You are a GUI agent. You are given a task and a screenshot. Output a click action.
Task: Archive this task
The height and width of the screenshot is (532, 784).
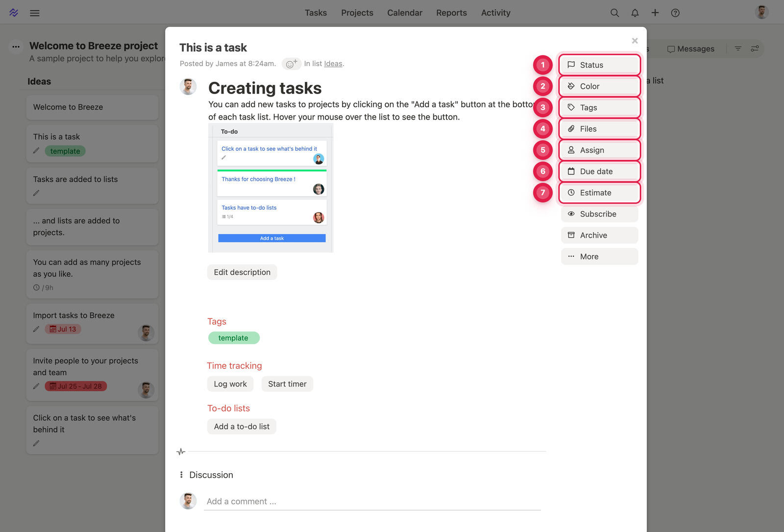point(600,235)
